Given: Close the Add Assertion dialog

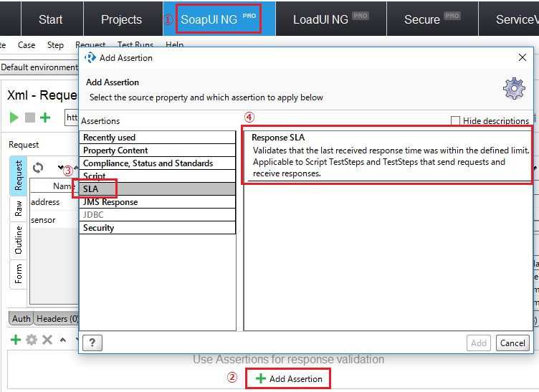Looking at the screenshot, I should click(522, 57).
